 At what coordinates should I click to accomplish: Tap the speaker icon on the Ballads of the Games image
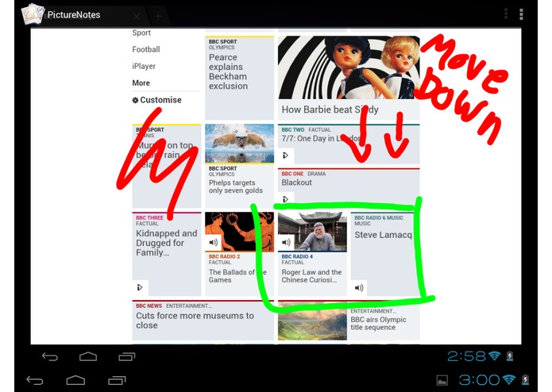point(214,242)
